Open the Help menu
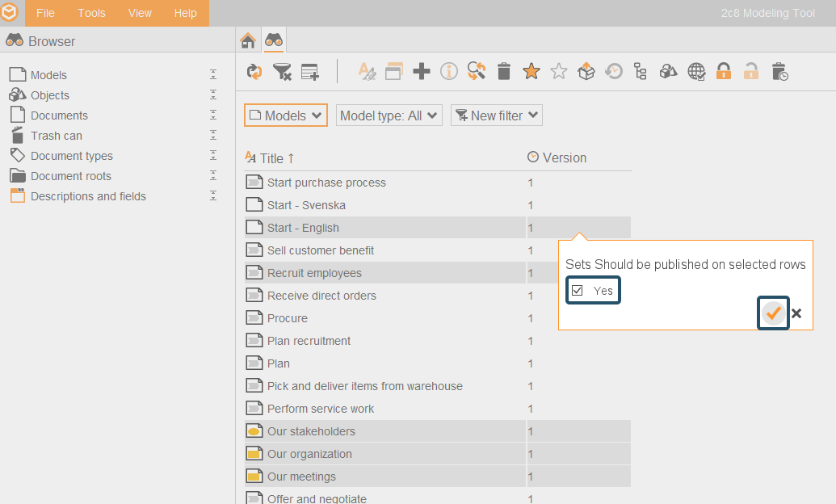 pyautogui.click(x=186, y=13)
